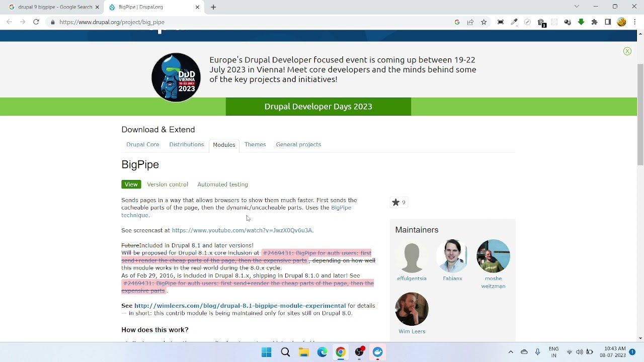Open the notification badge in taskbar

(x=632, y=352)
